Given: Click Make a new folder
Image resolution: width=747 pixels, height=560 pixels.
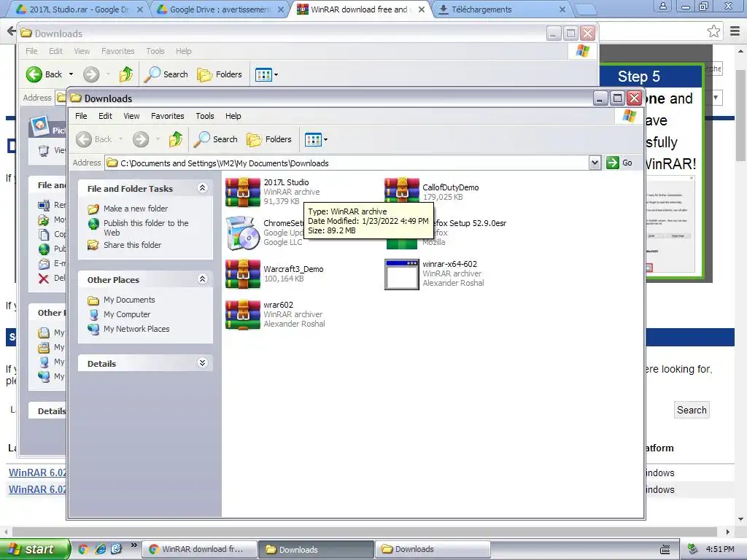Looking at the screenshot, I should click(136, 209).
